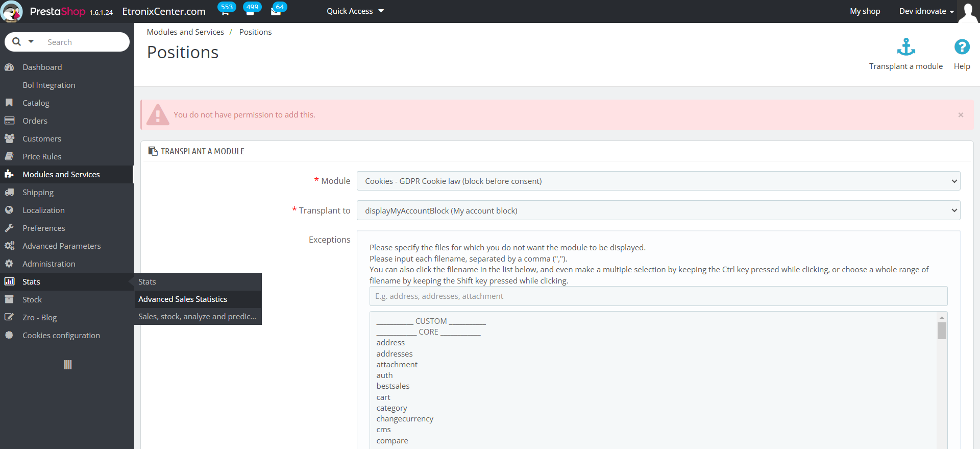Click the shopping cart notifications icon
Viewport: 980px width, 449px height.
(225, 11)
